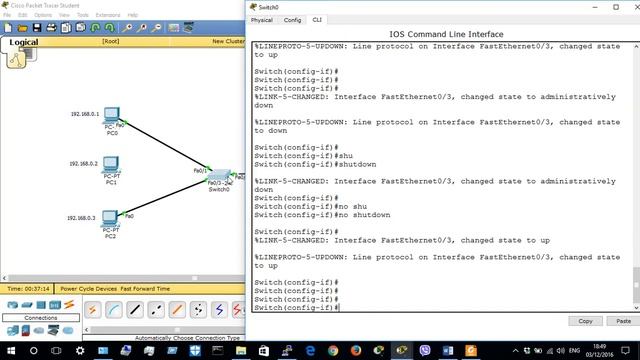The width and height of the screenshot is (640, 360).
Task: Select the red security device category icon
Action: 26,330
